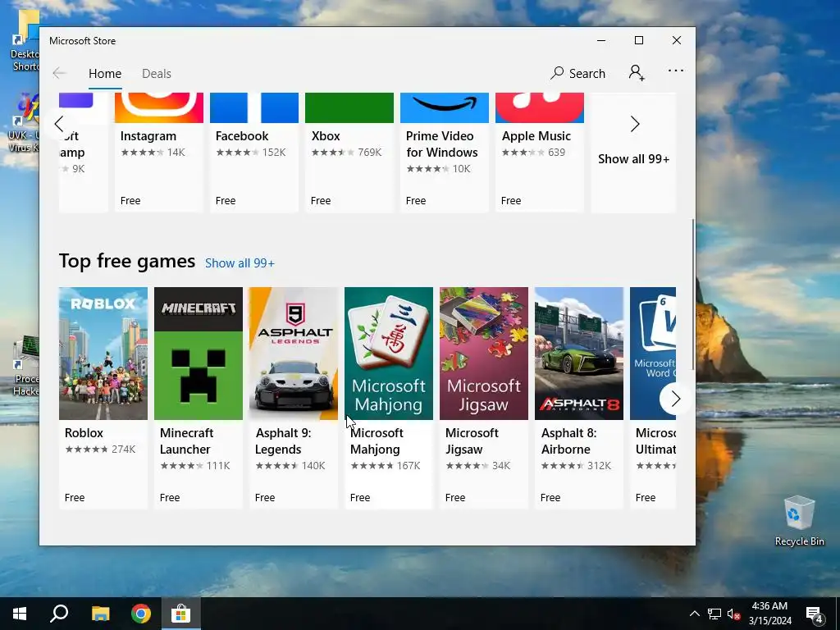840x630 pixels.
Task: Click Apple Music's 639 rating count
Action: [x=557, y=152]
